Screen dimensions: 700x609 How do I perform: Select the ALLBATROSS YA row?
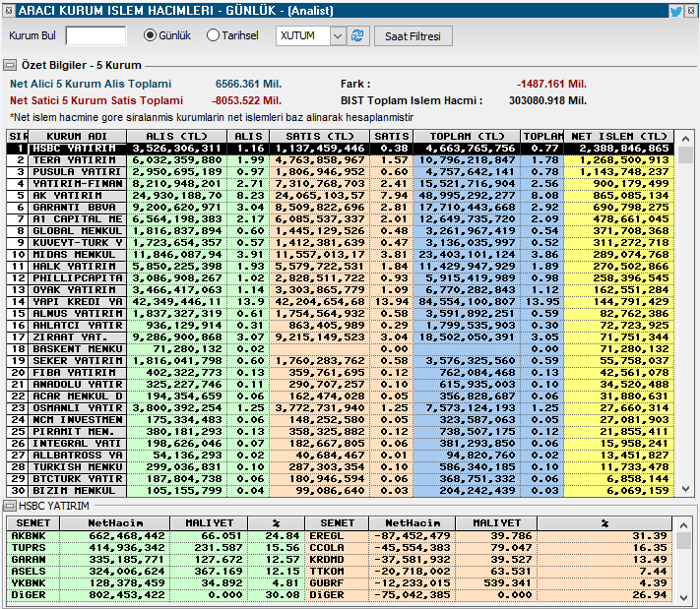pyautogui.click(x=341, y=456)
